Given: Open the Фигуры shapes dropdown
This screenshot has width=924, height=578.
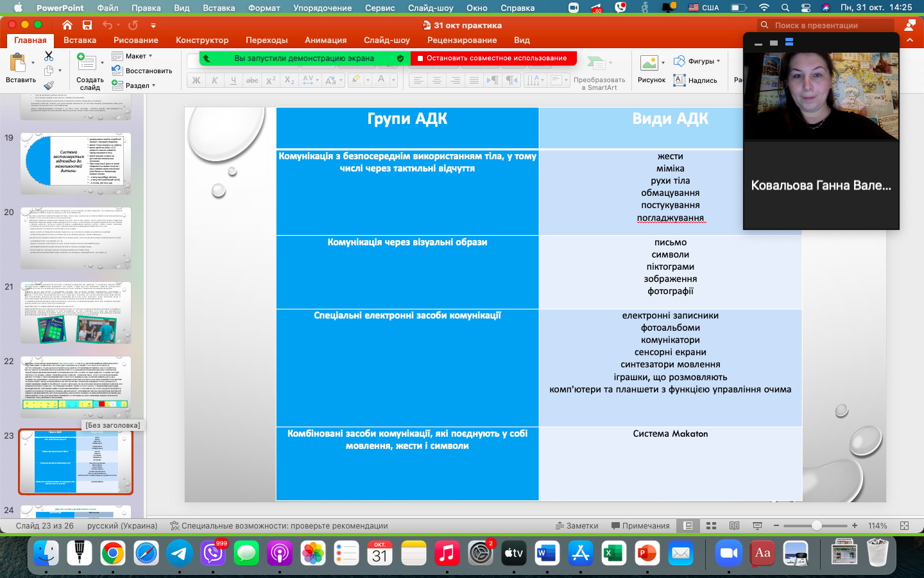Looking at the screenshot, I should 697,61.
